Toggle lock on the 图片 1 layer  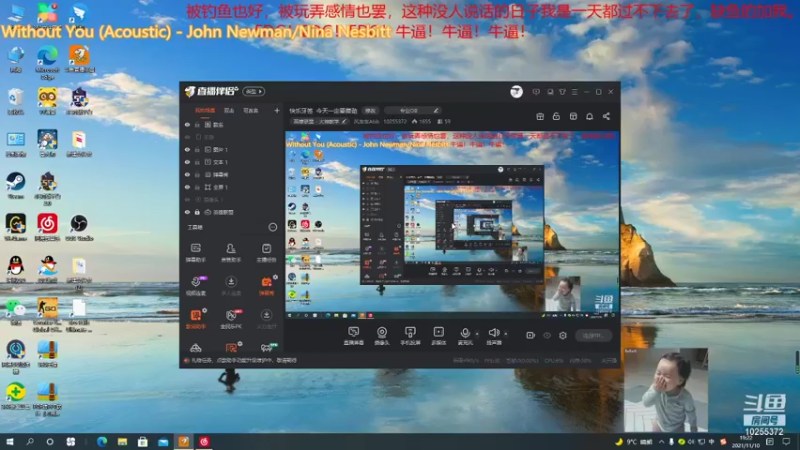pyautogui.click(x=197, y=149)
